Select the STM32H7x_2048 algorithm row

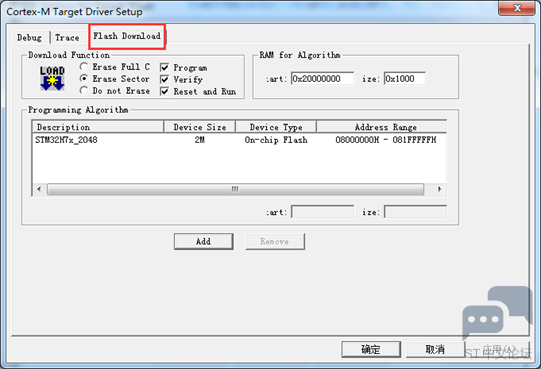[x=239, y=140]
